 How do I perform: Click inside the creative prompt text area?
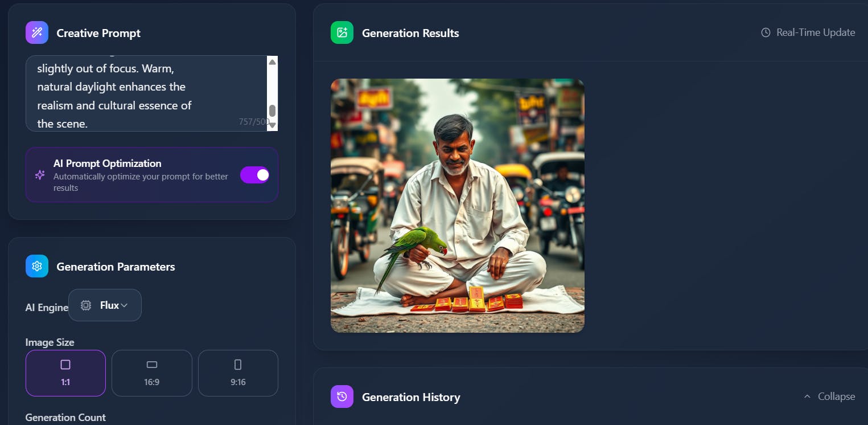point(146,93)
